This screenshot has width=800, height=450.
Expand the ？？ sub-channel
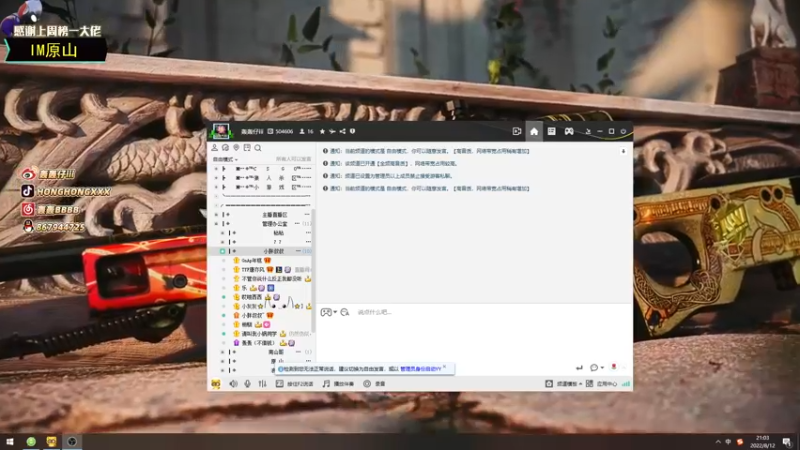click(x=222, y=242)
